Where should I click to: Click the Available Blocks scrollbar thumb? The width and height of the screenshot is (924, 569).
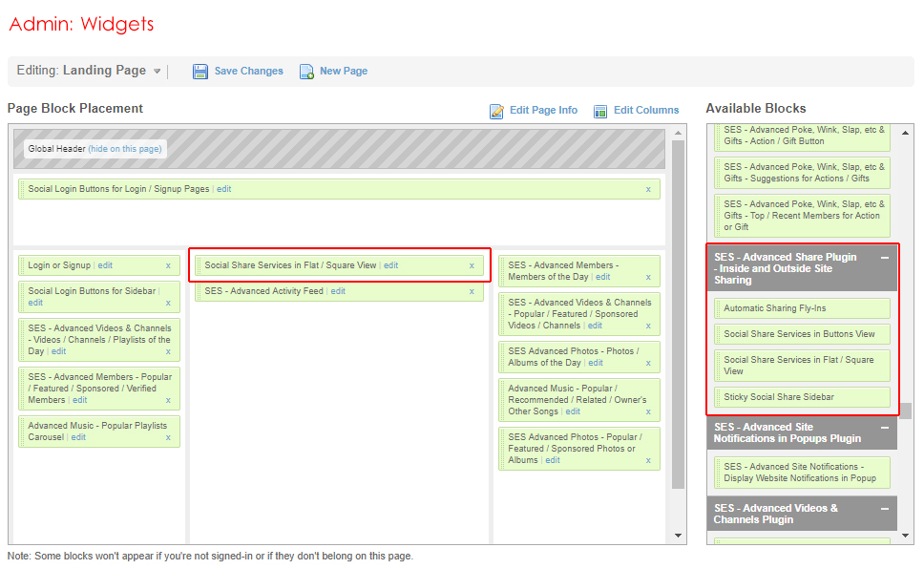coord(907,411)
